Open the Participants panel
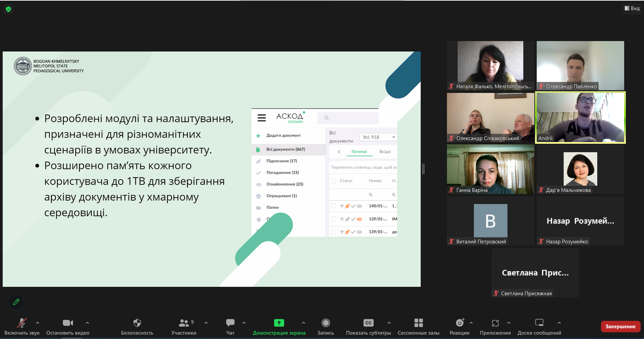This screenshot has height=339, width=644. (x=184, y=323)
